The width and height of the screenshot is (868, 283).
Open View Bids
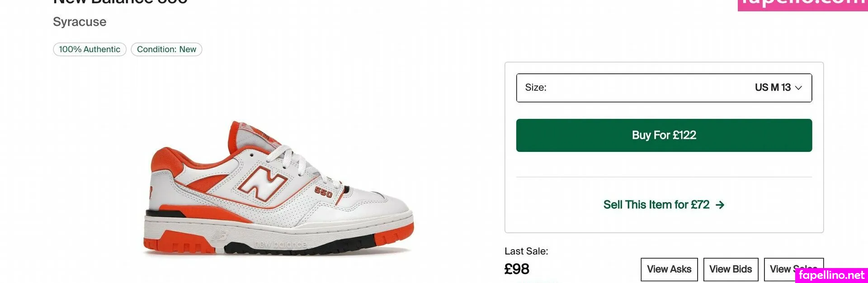click(731, 269)
